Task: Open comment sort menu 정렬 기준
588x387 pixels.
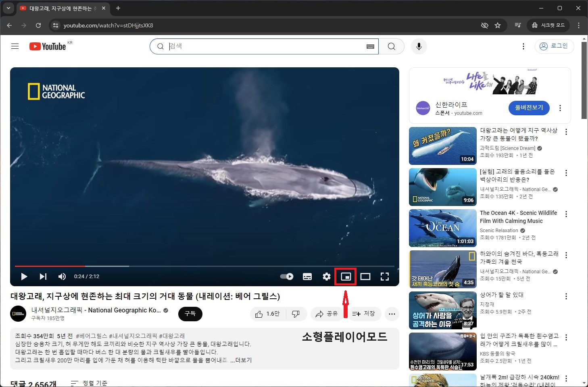Action: coord(89,383)
